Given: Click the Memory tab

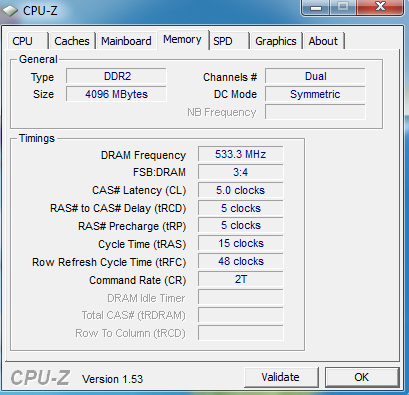Looking at the screenshot, I should click(x=182, y=40).
